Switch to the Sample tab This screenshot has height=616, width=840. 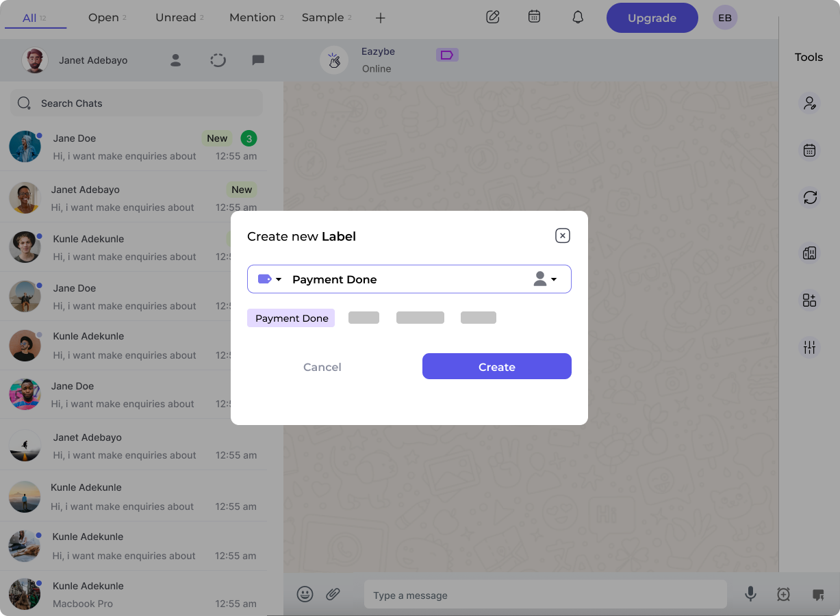[x=327, y=18]
